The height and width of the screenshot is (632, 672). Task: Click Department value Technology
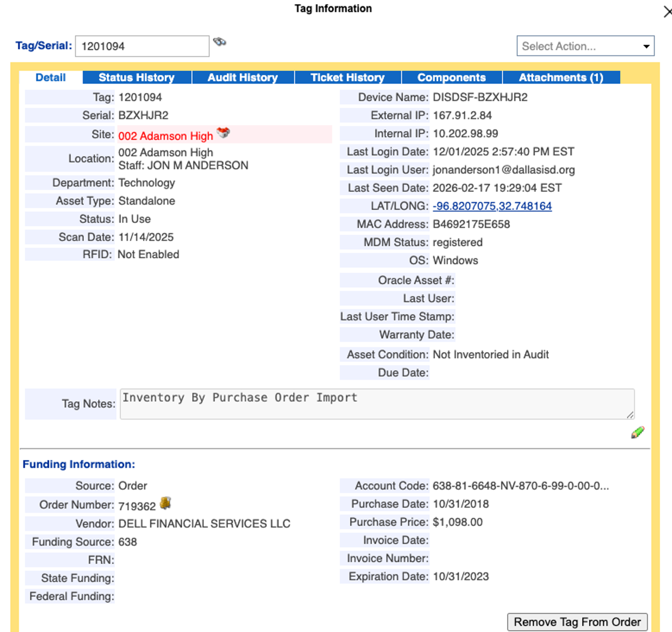tap(147, 183)
